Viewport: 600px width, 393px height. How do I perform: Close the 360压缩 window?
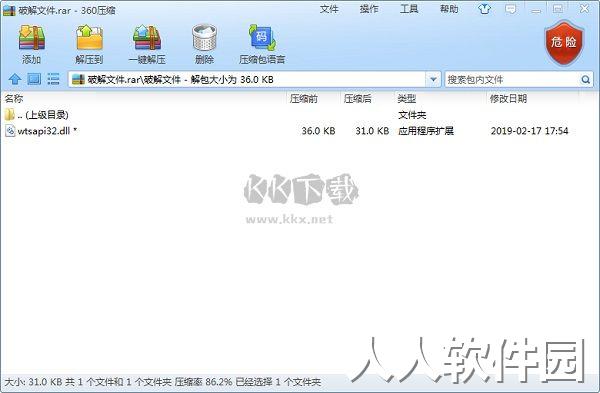585,9
